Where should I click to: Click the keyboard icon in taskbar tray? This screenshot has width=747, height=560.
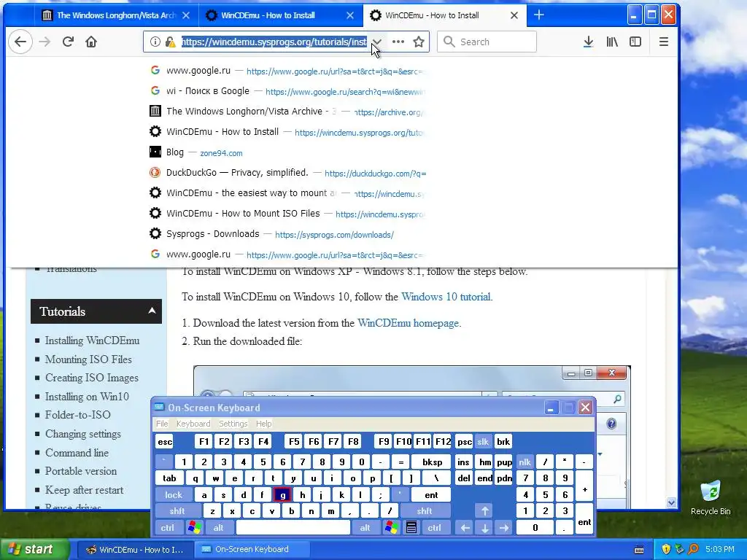click(639, 550)
